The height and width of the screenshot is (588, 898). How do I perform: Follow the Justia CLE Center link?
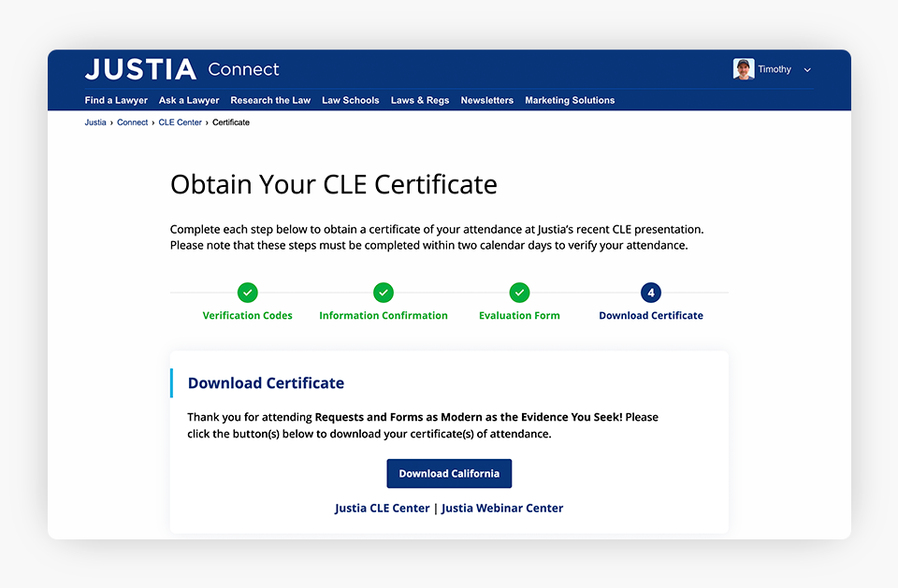coord(383,509)
